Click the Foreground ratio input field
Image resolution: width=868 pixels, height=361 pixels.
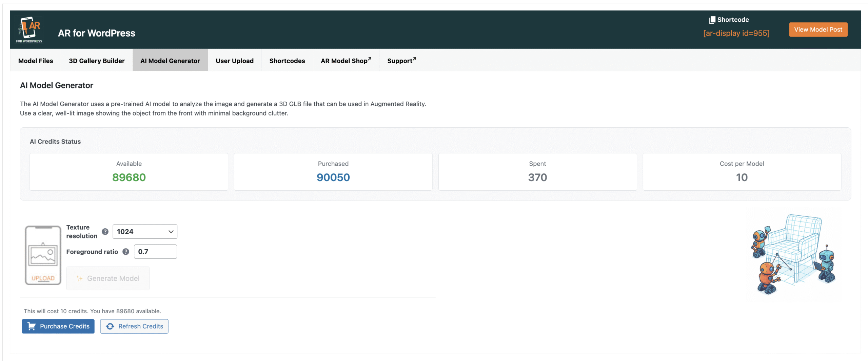coord(155,252)
